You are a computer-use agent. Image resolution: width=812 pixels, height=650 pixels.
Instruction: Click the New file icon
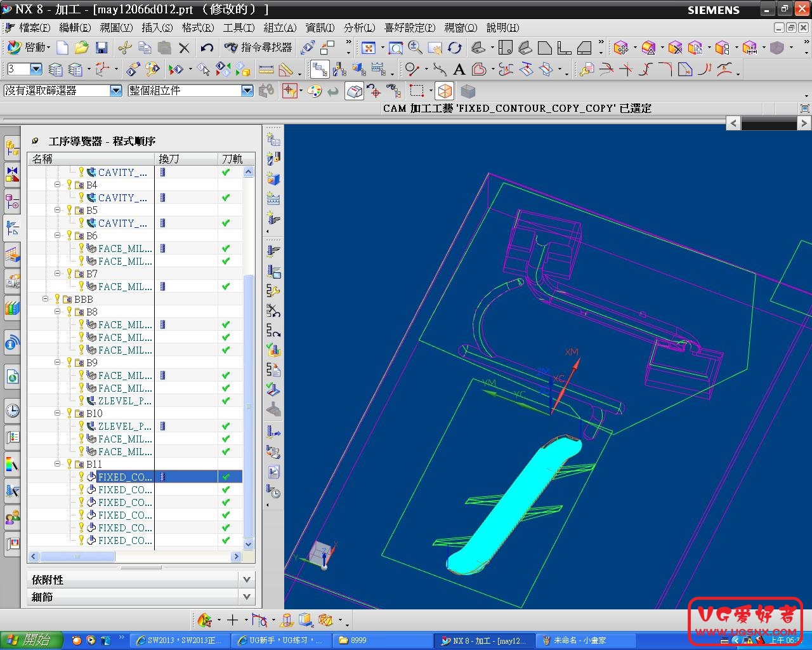62,48
